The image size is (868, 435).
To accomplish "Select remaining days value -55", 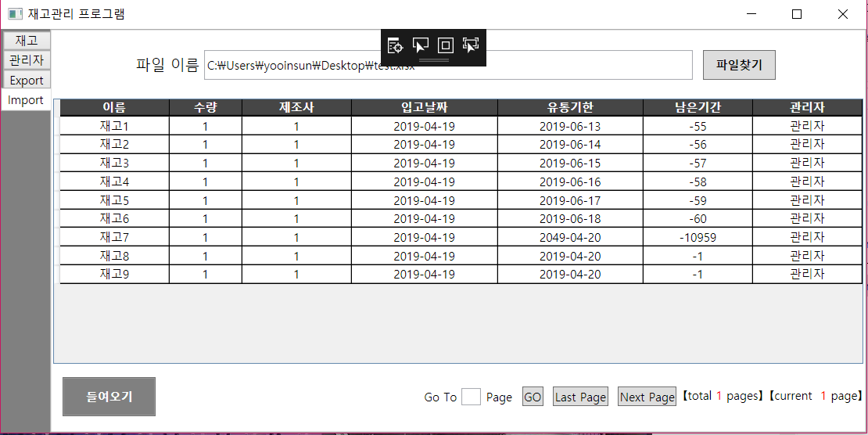I will coord(698,126).
